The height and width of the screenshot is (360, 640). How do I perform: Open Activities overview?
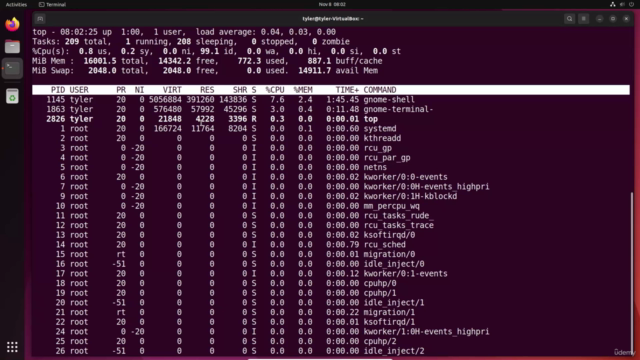(16, 4)
